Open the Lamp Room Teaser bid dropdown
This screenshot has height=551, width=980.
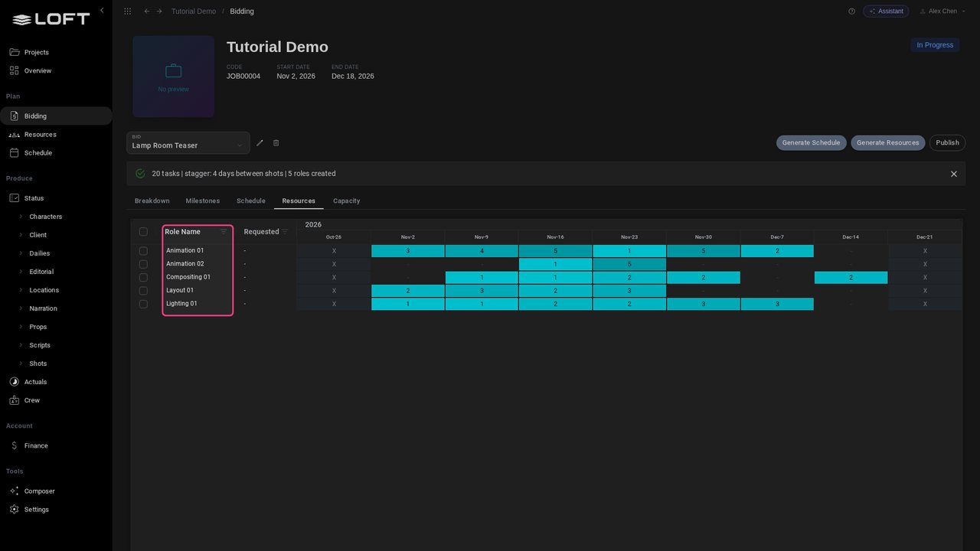188,143
